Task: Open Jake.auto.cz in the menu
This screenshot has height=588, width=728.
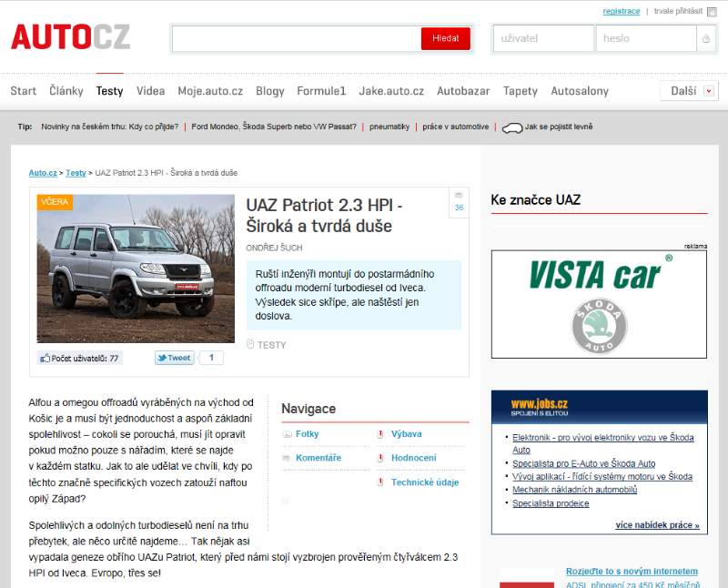Action: coord(391,91)
